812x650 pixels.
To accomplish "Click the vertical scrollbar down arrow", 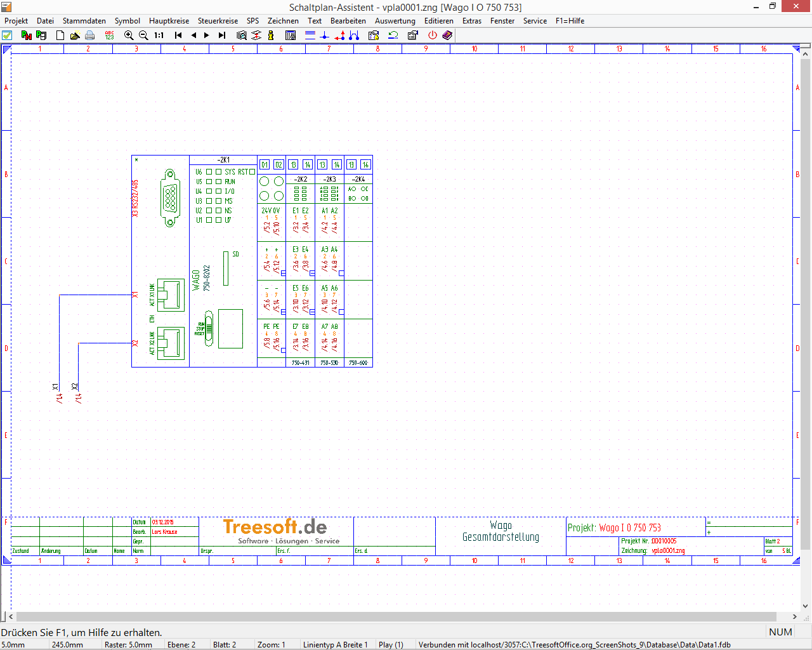I will tap(806, 606).
